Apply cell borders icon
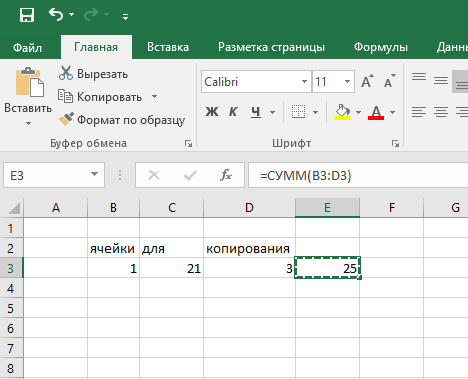The width and height of the screenshot is (468, 379). click(x=298, y=112)
